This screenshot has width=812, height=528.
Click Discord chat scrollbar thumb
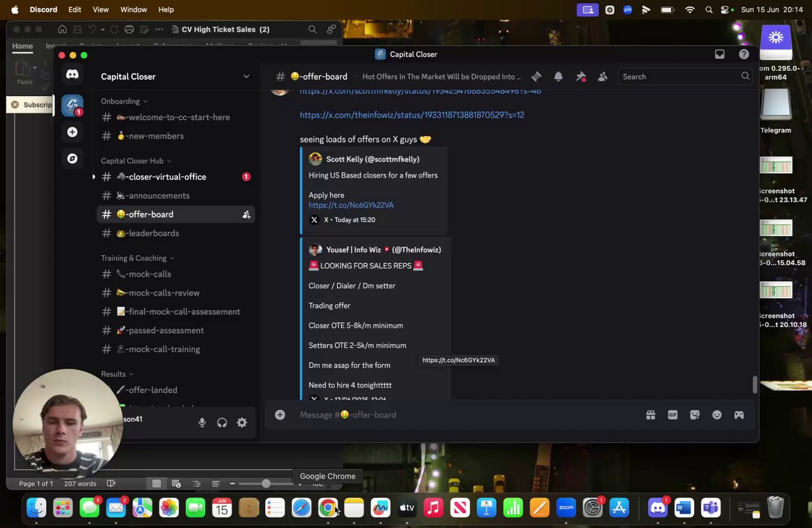[755, 385]
